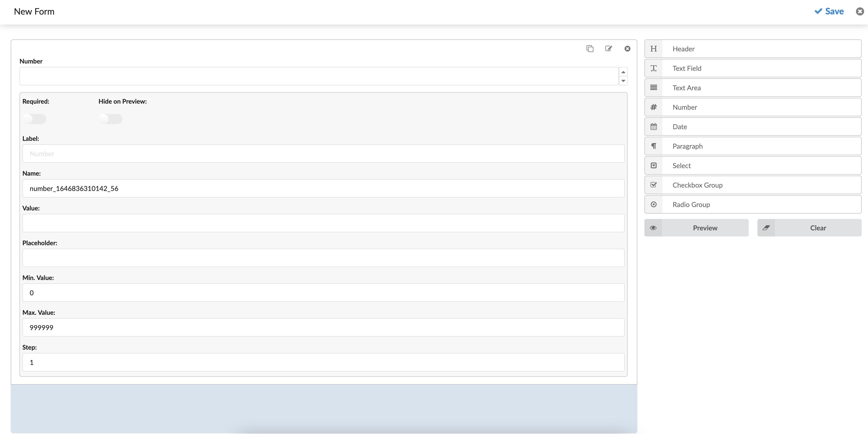Click the Text Field T icon
Screen dimensions: 868x434
coord(653,68)
